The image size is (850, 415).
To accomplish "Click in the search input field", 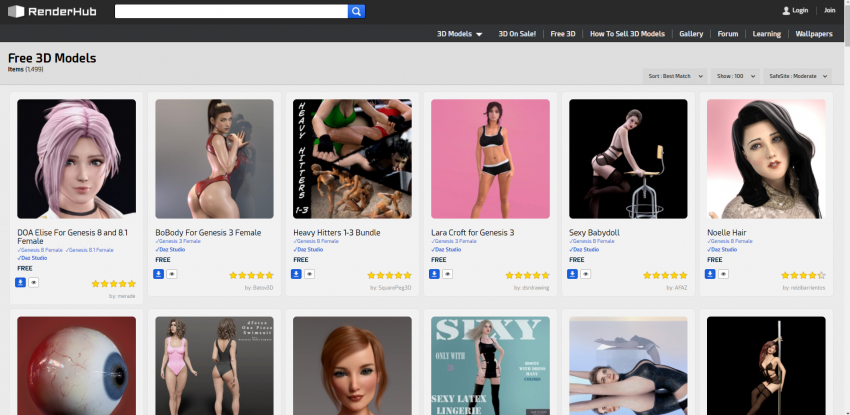I will tap(231, 11).
